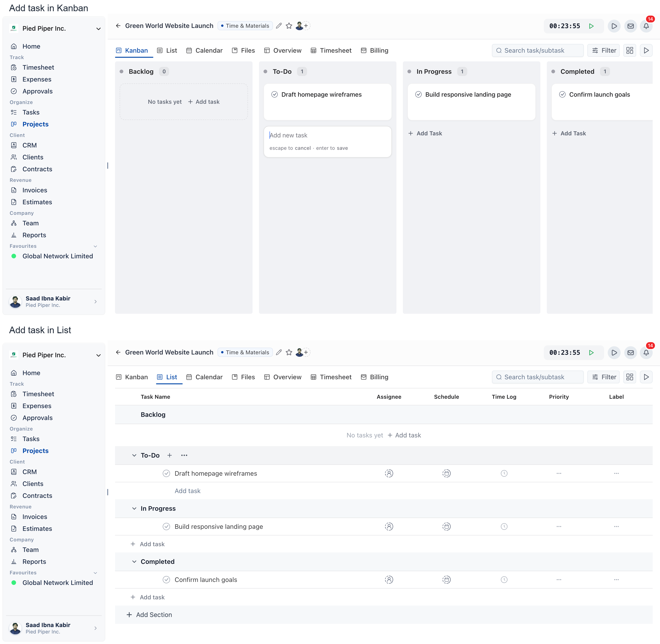The width and height of the screenshot is (660, 644).
Task: Check off Confirm launch goals in the list
Action: pos(166,580)
